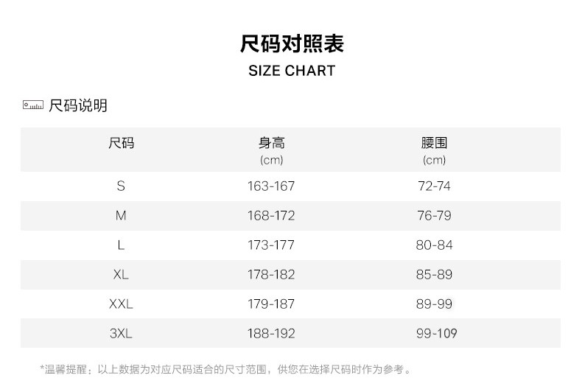Select the XXL size row label
The width and height of the screenshot is (582, 392).
[x=121, y=304]
